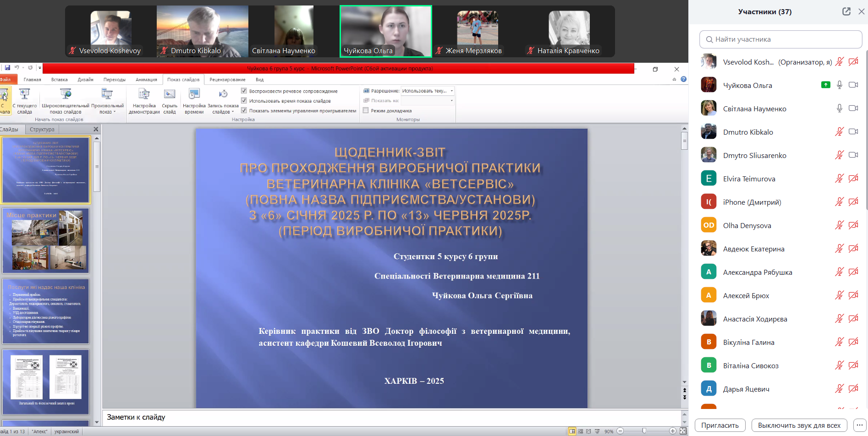868x436 pixels.
Task: Click disabled camera icon for Olha Denysova
Action: coord(853,225)
